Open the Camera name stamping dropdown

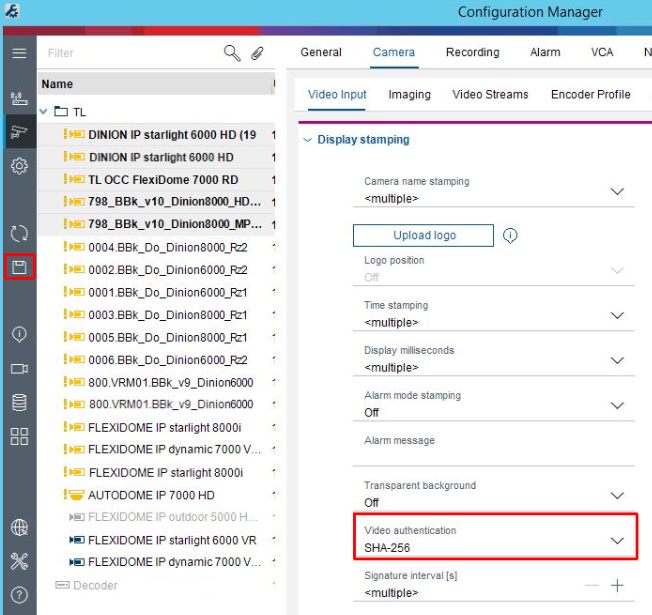click(617, 191)
